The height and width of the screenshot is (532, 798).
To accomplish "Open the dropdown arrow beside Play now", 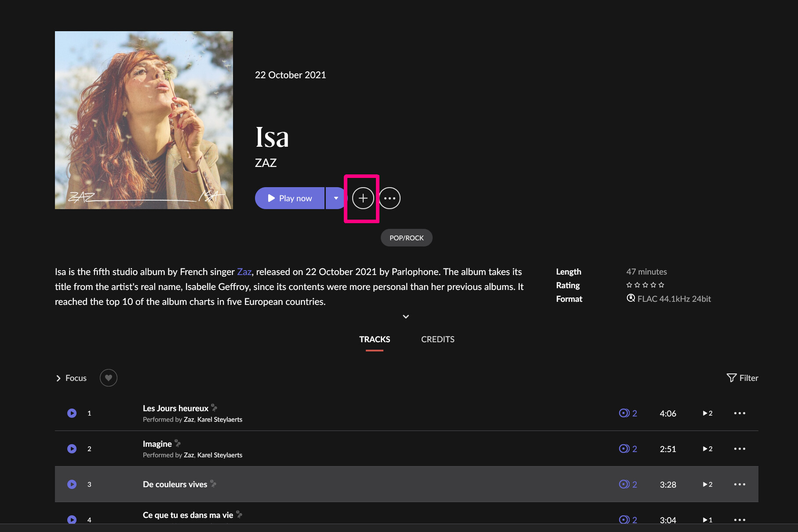I will 336,198.
